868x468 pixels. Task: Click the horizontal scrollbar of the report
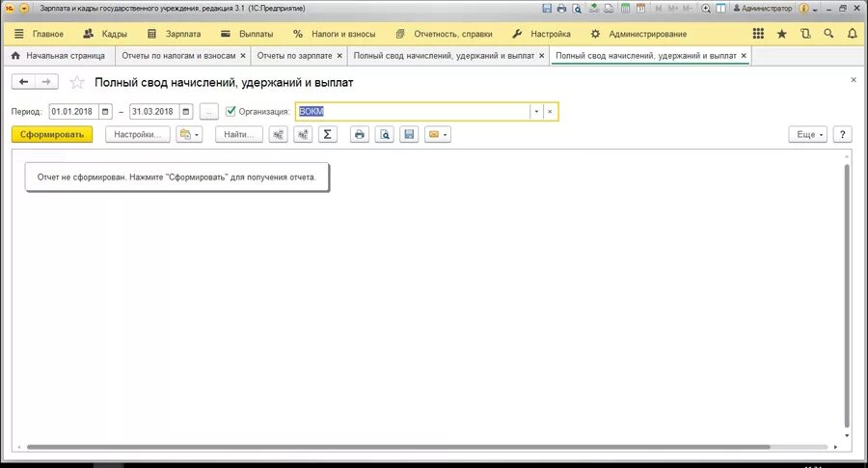point(398,447)
